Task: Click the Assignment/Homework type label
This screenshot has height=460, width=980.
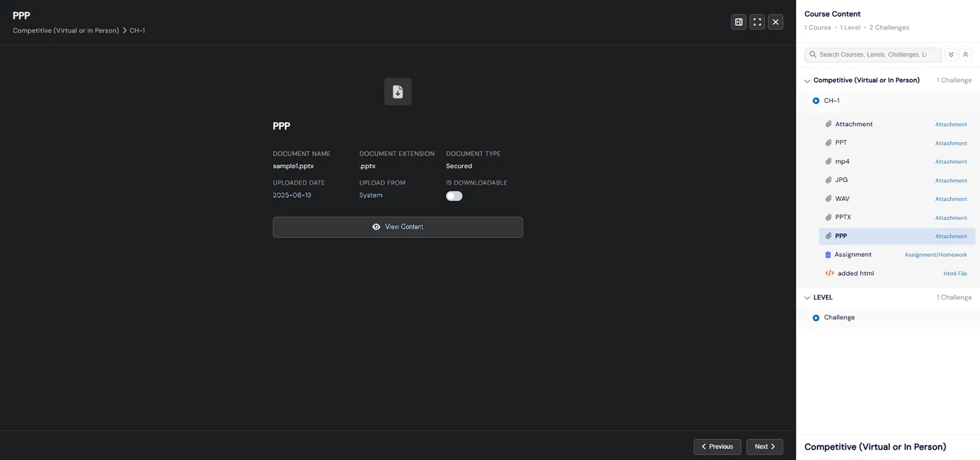Action: pyautogui.click(x=935, y=255)
